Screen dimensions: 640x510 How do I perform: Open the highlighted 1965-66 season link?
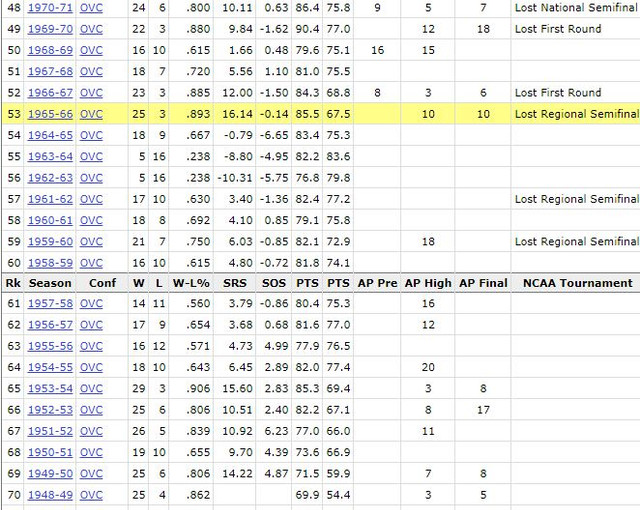pyautogui.click(x=50, y=114)
